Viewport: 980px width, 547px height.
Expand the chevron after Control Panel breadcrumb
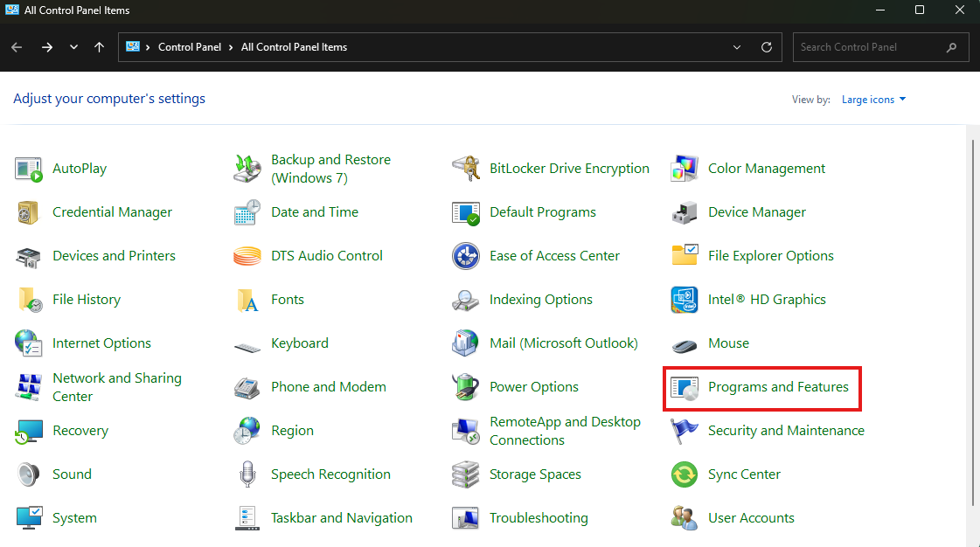[231, 47]
